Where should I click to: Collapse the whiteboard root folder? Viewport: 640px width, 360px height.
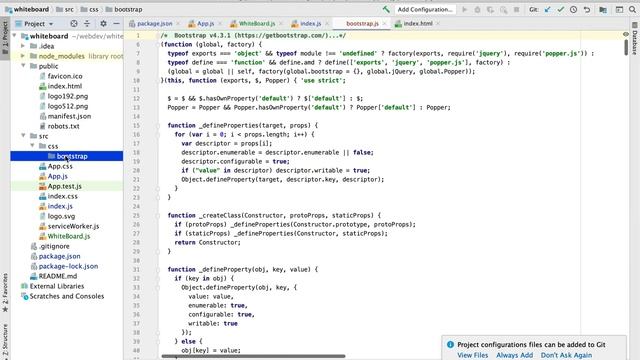coord(15,36)
